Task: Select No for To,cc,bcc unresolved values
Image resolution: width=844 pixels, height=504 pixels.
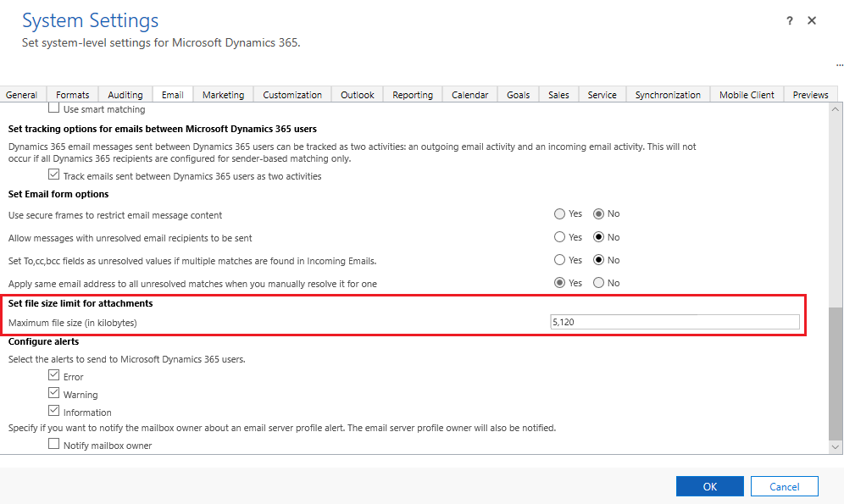Action: pyautogui.click(x=598, y=260)
